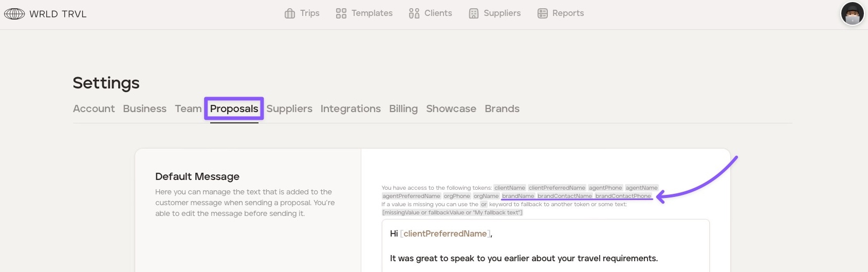Open the Account settings tab
The width and height of the screenshot is (868, 272).
[94, 109]
